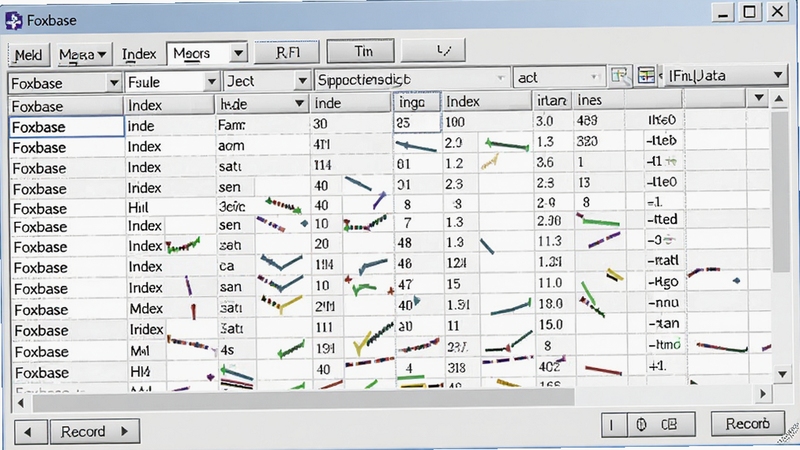The image size is (800, 450).
Task: Click the 'CB' icon in bottom status group
Action: click(x=669, y=424)
